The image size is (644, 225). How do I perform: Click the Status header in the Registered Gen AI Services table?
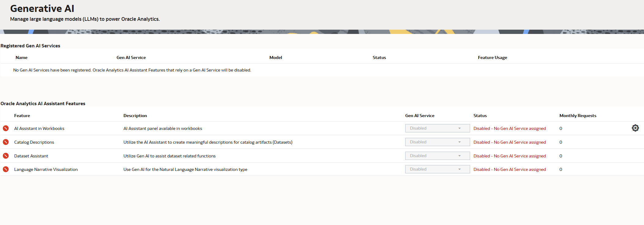379,57
